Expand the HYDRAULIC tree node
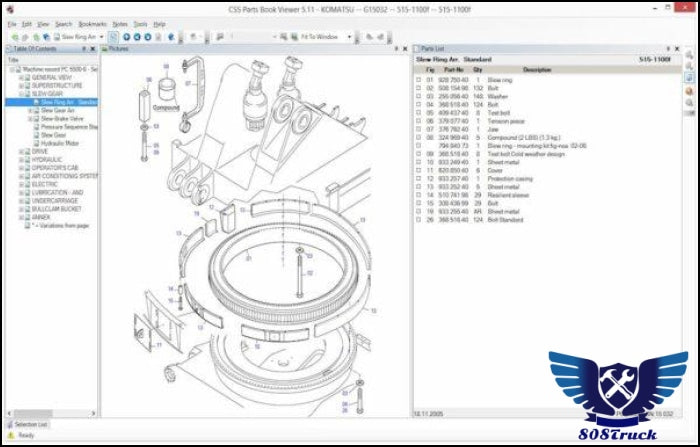The image size is (700, 447). point(21,159)
